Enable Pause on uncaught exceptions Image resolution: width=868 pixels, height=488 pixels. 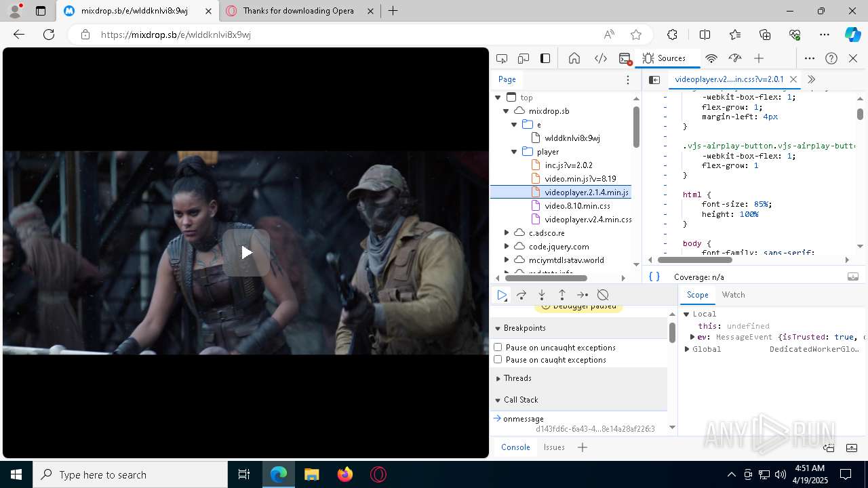[x=498, y=347]
